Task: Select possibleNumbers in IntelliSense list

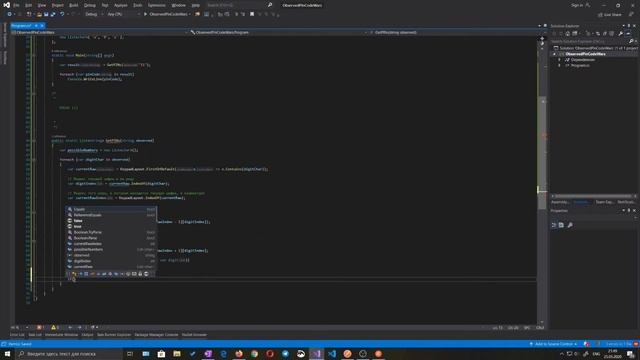Action: pos(111,249)
